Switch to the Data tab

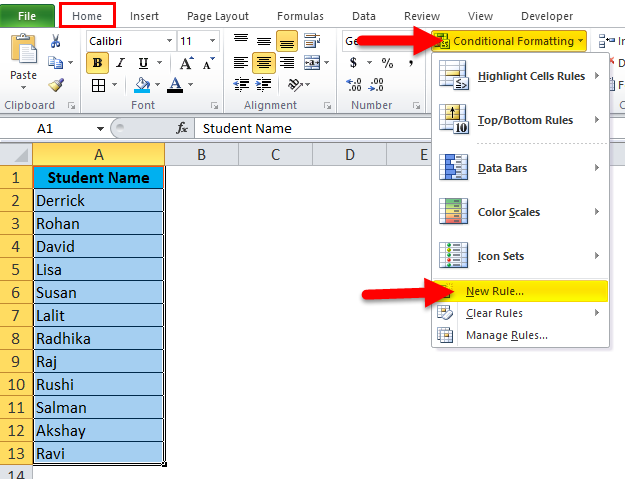(x=364, y=16)
